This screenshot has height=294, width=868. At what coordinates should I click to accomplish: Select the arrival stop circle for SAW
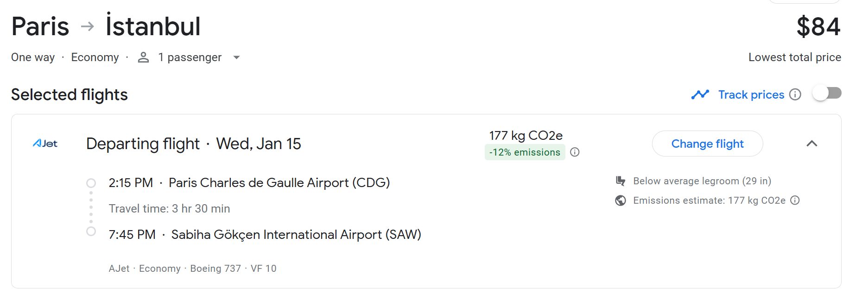91,231
